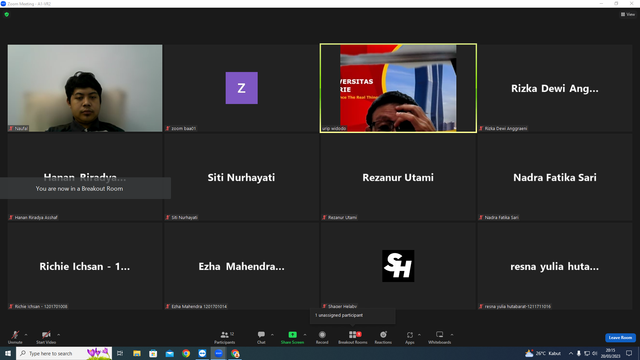The width and height of the screenshot is (640, 360).
Task: Click the SH logo avatar of Shaoer Helaby
Action: pyautogui.click(x=398, y=266)
